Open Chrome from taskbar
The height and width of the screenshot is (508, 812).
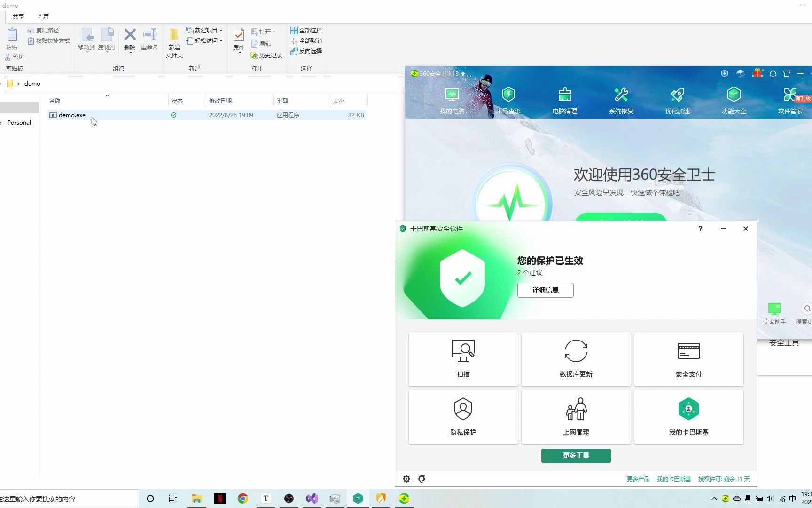pos(242,499)
